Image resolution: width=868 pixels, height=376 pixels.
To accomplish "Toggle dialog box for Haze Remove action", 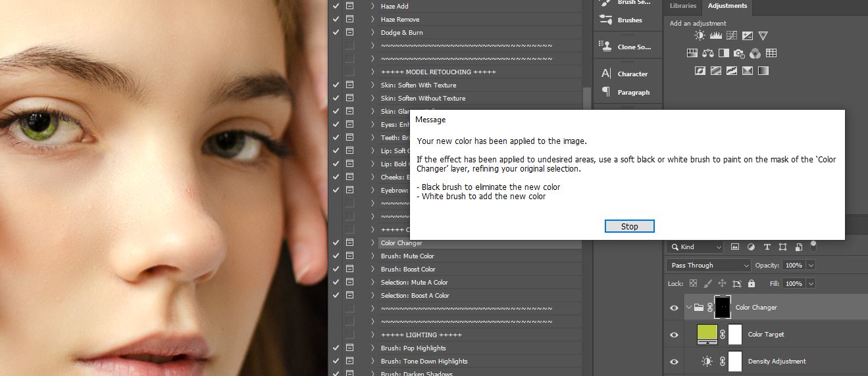I will click(349, 19).
